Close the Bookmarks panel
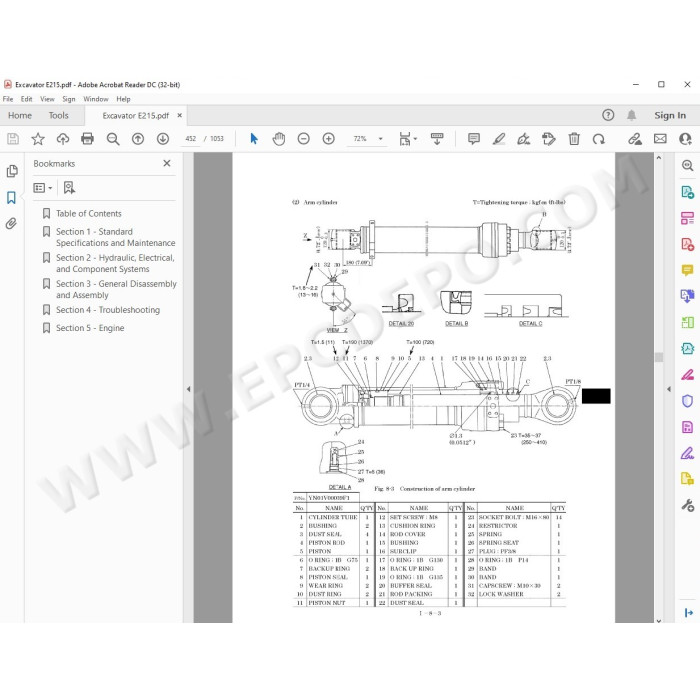This screenshot has height=700, width=700. coord(167,163)
